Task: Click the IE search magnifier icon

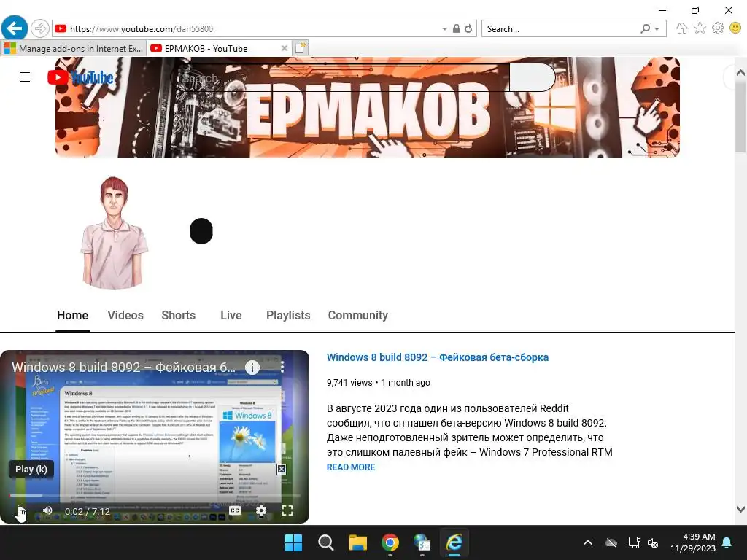Action: pyautogui.click(x=645, y=28)
